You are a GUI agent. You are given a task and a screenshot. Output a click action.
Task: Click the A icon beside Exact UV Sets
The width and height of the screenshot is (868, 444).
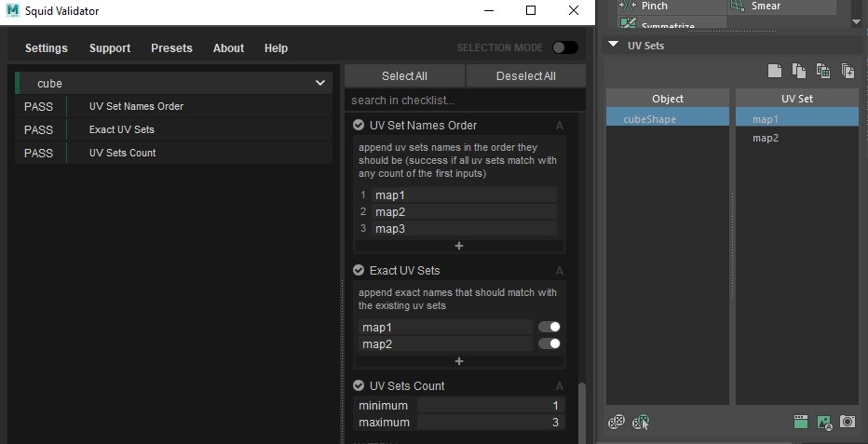559,271
